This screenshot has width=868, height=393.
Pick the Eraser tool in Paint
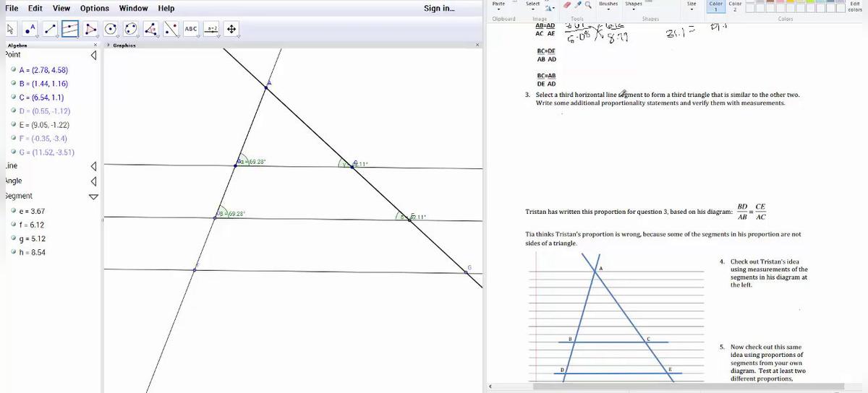click(x=569, y=4)
